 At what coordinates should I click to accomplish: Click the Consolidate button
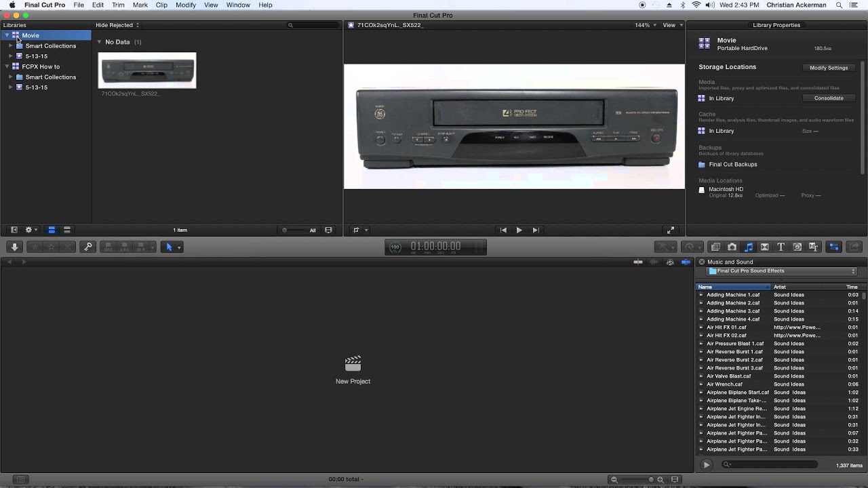pyautogui.click(x=829, y=98)
